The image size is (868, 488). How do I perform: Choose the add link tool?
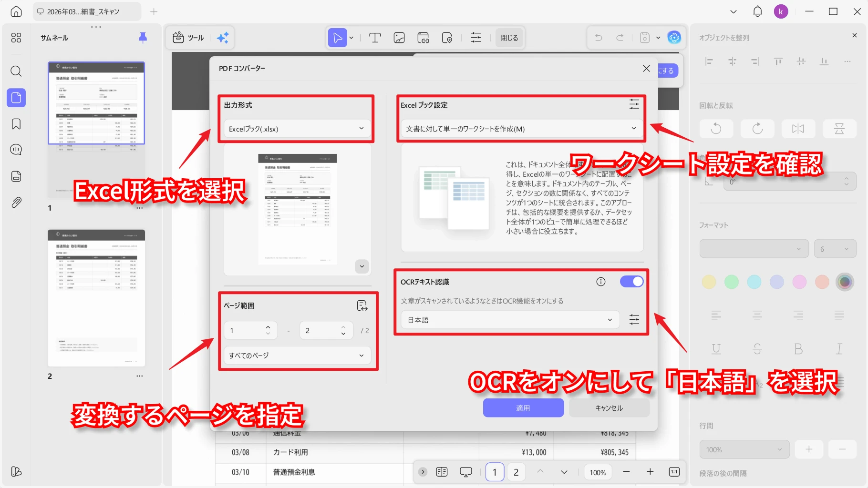click(x=423, y=38)
